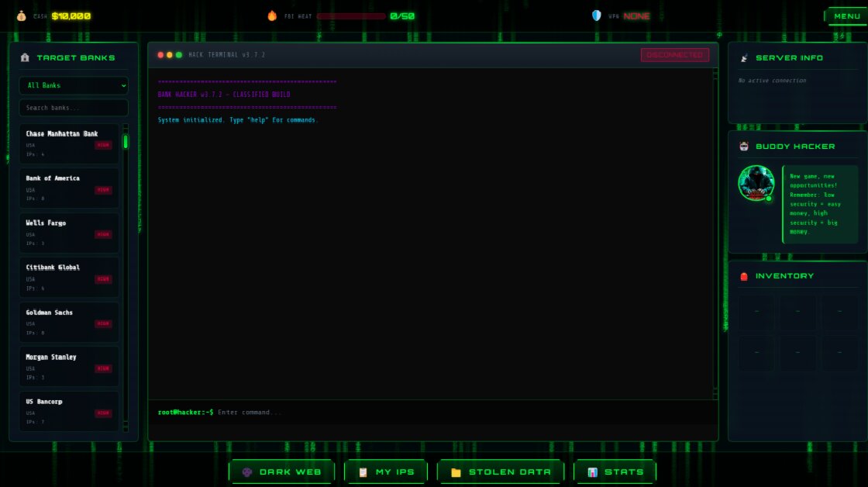Image resolution: width=868 pixels, height=487 pixels.
Task: Click the bank list scrollbar thumb
Action: 126,142
